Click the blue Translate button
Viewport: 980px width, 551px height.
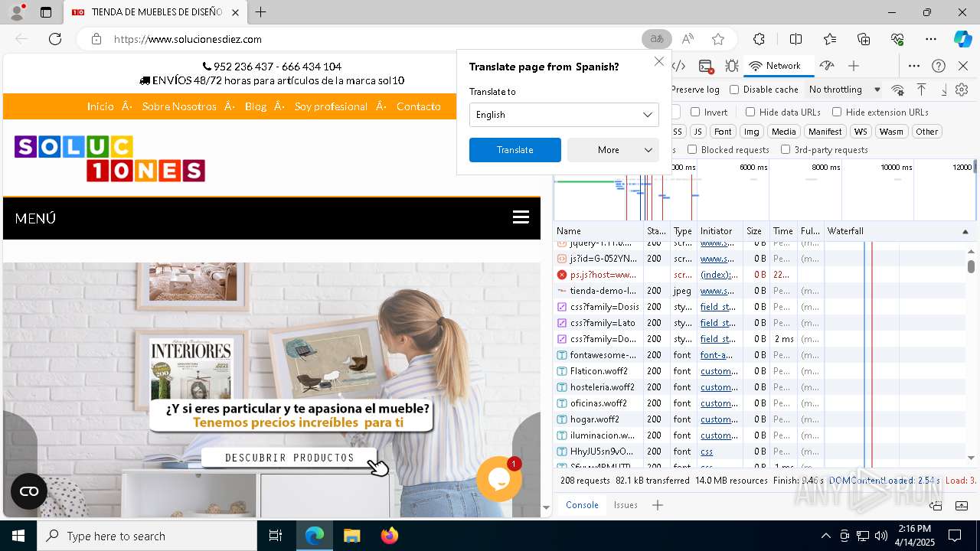coord(515,150)
